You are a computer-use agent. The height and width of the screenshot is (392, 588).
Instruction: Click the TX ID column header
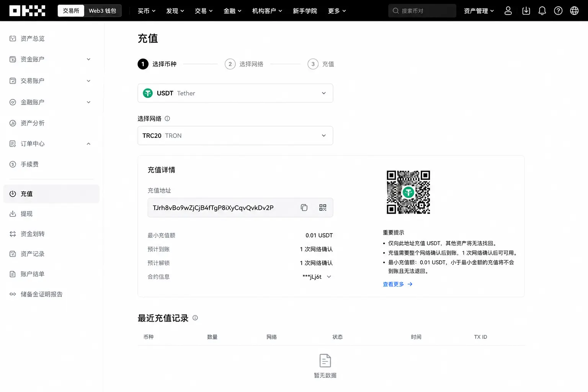click(x=480, y=337)
